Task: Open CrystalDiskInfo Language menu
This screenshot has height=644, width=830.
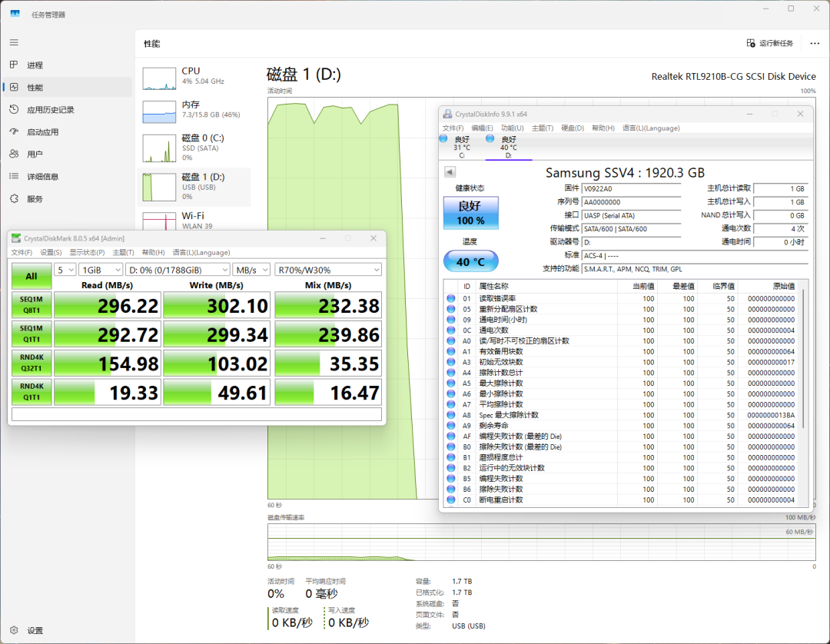Action: (651, 128)
